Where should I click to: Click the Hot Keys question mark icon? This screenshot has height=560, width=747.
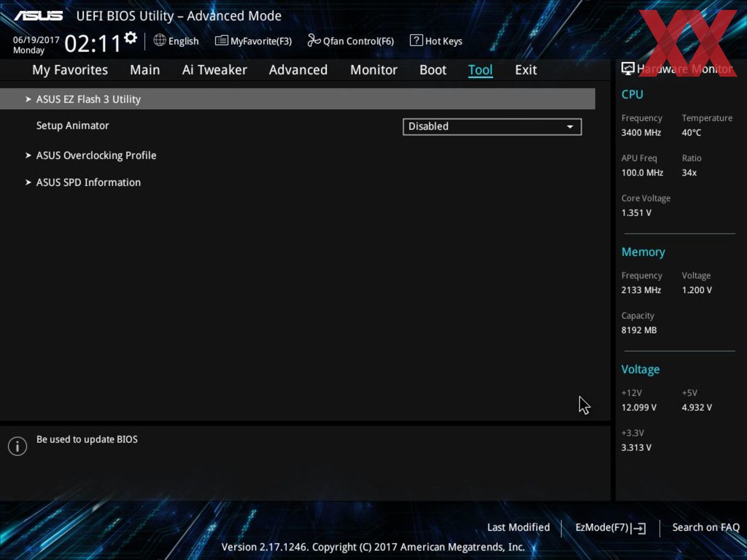tap(416, 40)
